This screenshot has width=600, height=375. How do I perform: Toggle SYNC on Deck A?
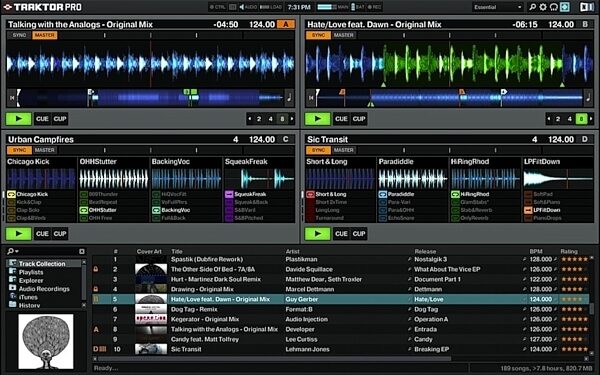pos(19,35)
